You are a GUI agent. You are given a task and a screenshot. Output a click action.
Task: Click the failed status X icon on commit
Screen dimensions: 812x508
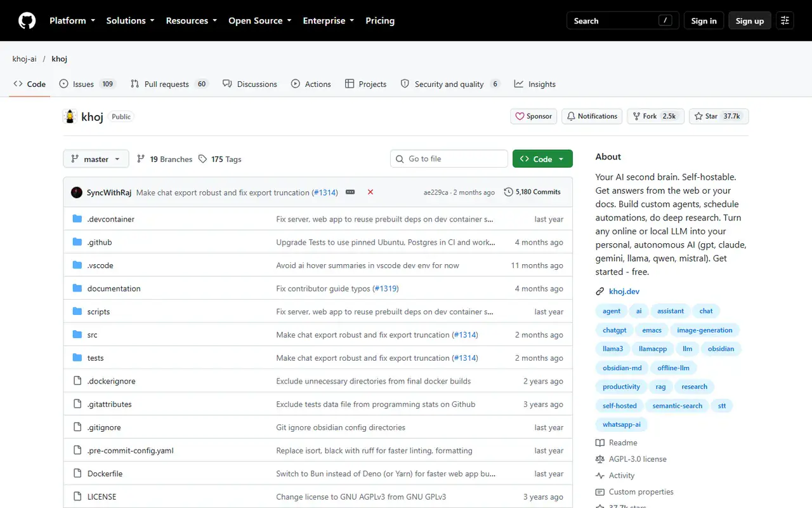pyautogui.click(x=370, y=192)
